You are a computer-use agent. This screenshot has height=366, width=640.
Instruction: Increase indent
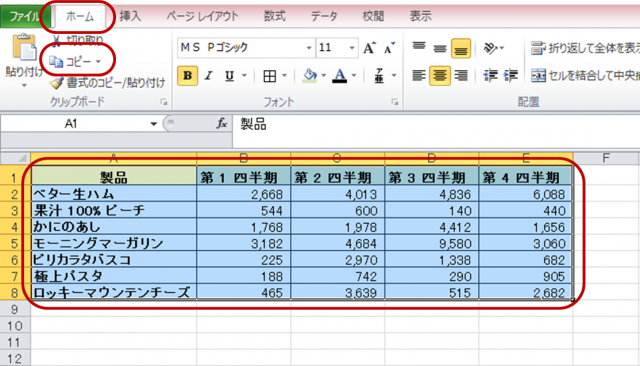click(x=511, y=76)
